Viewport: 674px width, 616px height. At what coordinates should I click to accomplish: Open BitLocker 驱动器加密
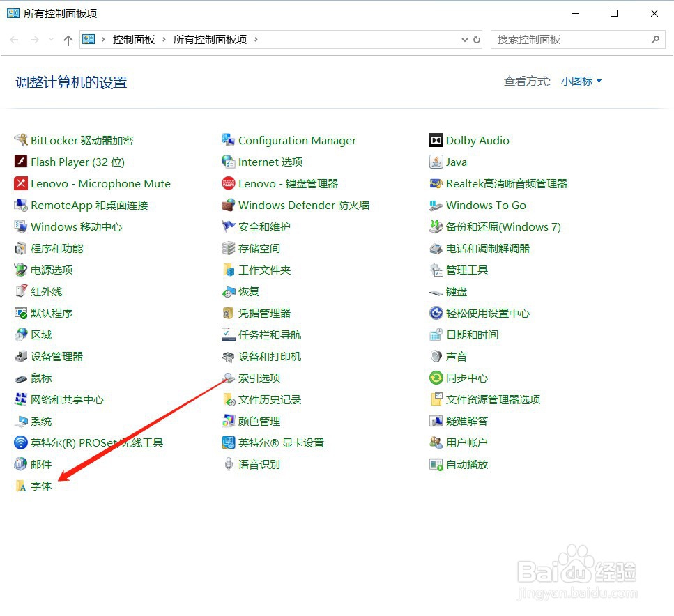pyautogui.click(x=80, y=140)
